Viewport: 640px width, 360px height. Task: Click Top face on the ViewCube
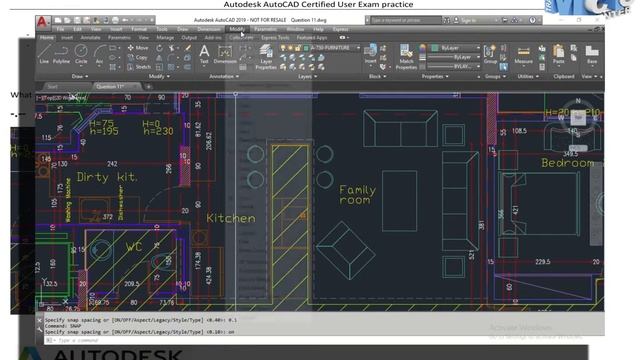click(578, 118)
